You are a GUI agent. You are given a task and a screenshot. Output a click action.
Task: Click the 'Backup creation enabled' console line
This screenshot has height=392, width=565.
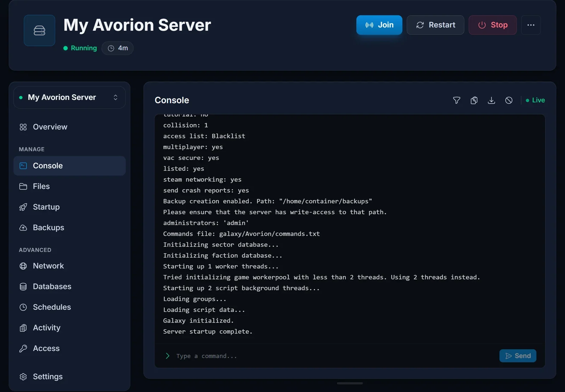pos(267,201)
